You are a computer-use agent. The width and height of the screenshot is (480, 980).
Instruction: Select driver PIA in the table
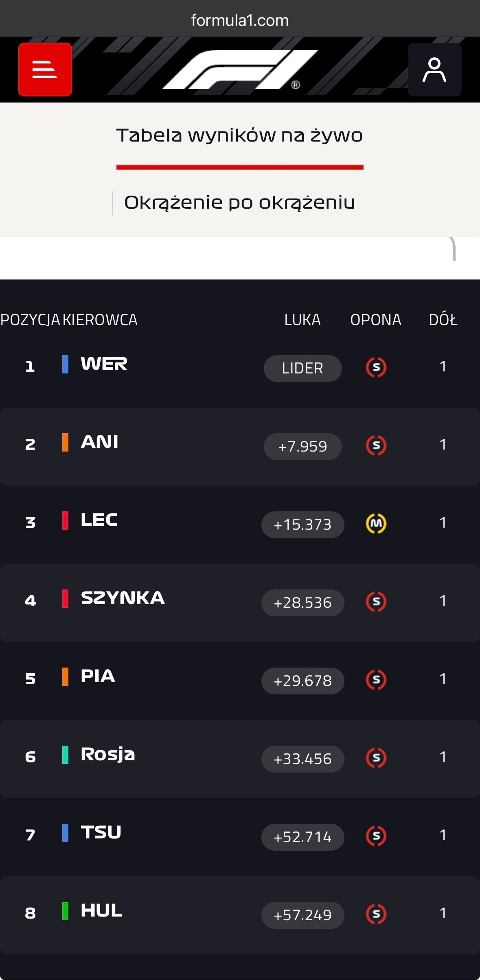pyautogui.click(x=98, y=677)
